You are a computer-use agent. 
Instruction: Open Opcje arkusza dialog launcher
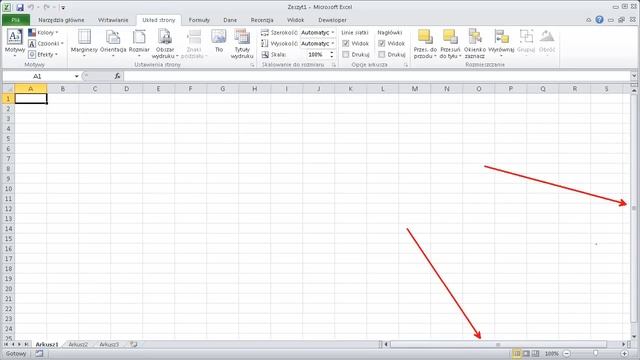pos(406,65)
